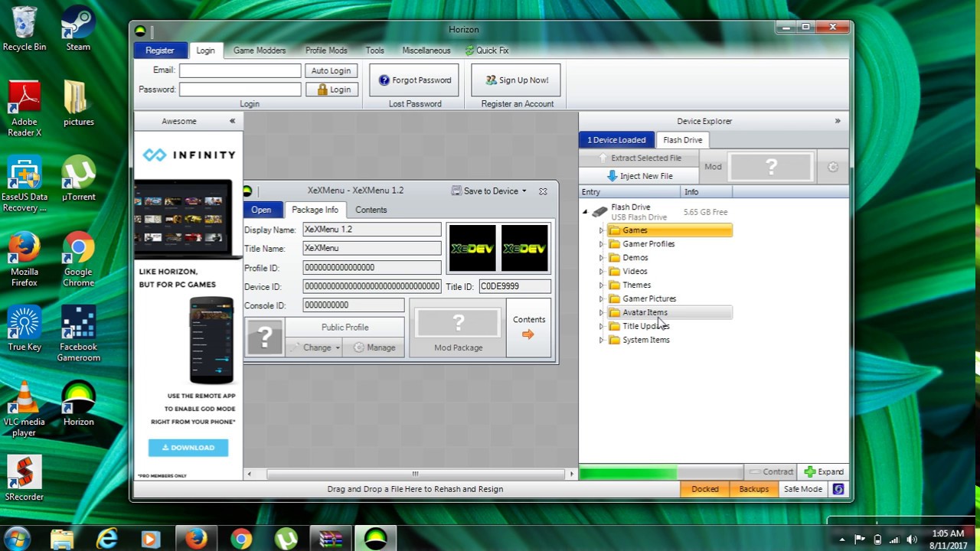Expand the Games folder
Screen dimensions: 980x551
601,230
